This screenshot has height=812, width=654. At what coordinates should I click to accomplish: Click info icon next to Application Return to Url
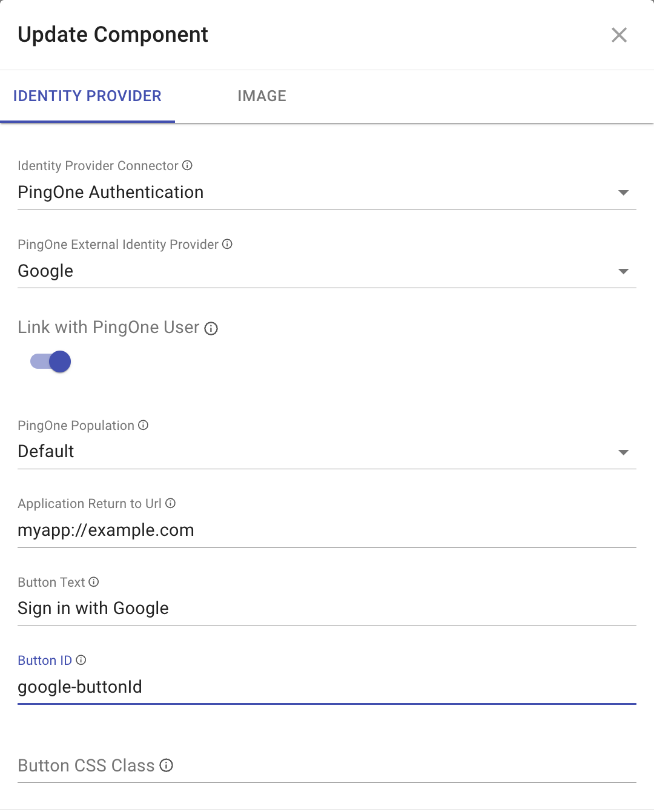pyautogui.click(x=171, y=503)
